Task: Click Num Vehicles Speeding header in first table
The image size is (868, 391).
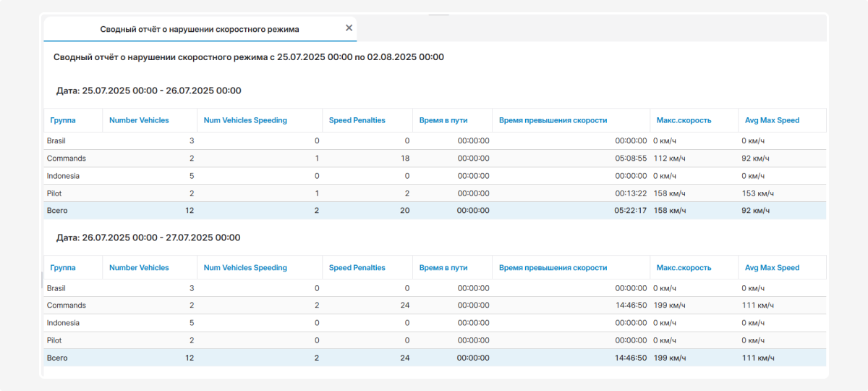Action: click(x=245, y=120)
